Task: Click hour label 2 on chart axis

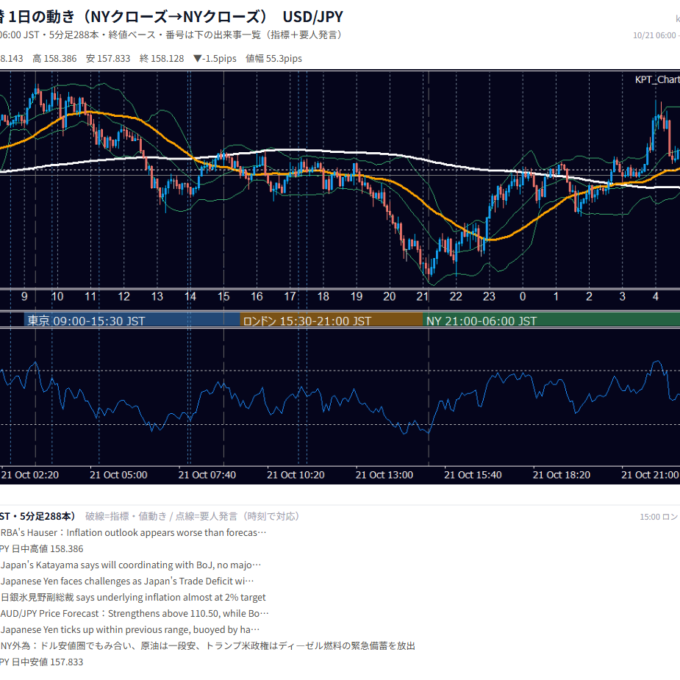Action: (x=589, y=297)
